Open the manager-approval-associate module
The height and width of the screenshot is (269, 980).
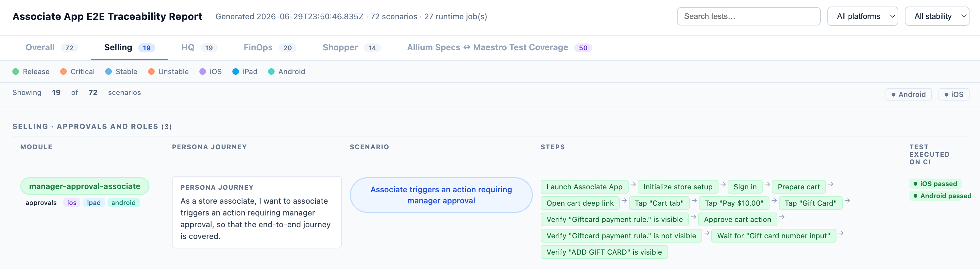coord(84,186)
